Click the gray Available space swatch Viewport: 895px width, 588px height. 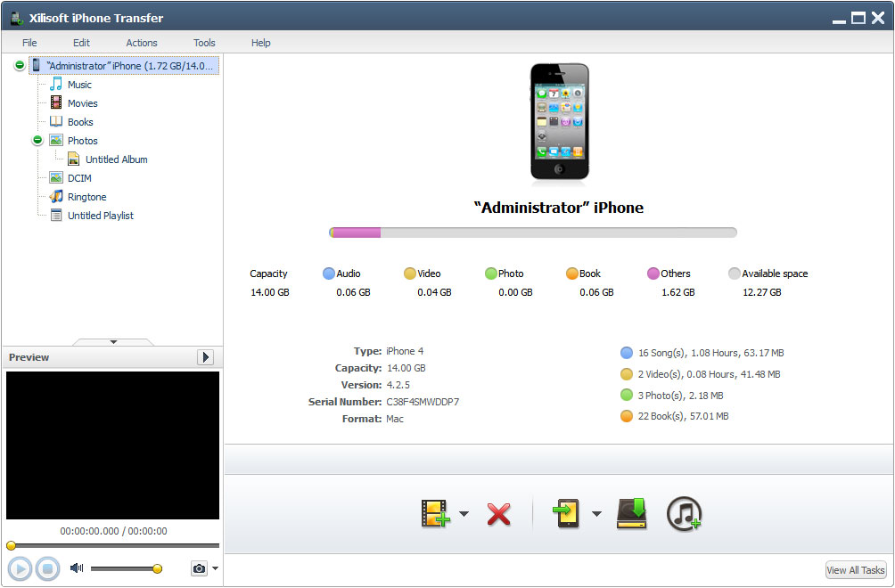pos(735,274)
